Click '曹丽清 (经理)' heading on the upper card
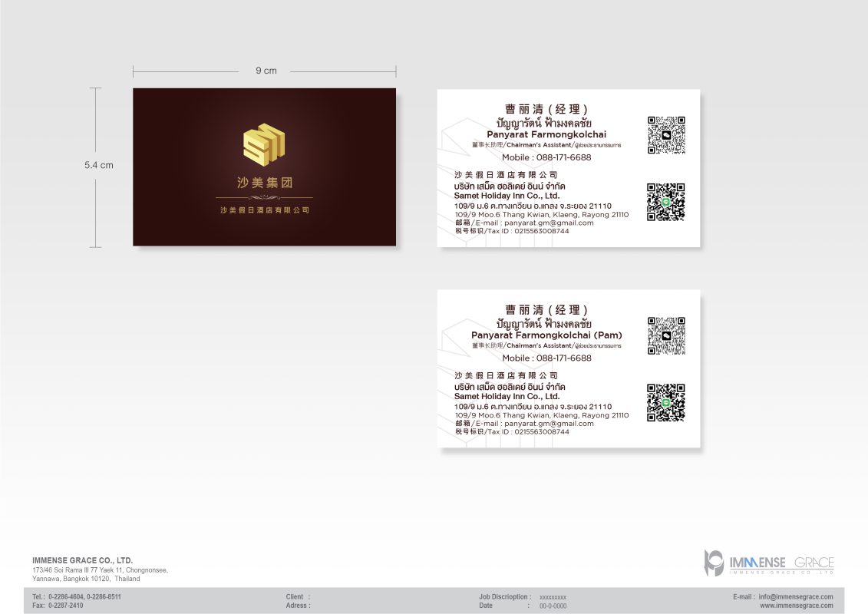The image size is (868, 614). [546, 109]
